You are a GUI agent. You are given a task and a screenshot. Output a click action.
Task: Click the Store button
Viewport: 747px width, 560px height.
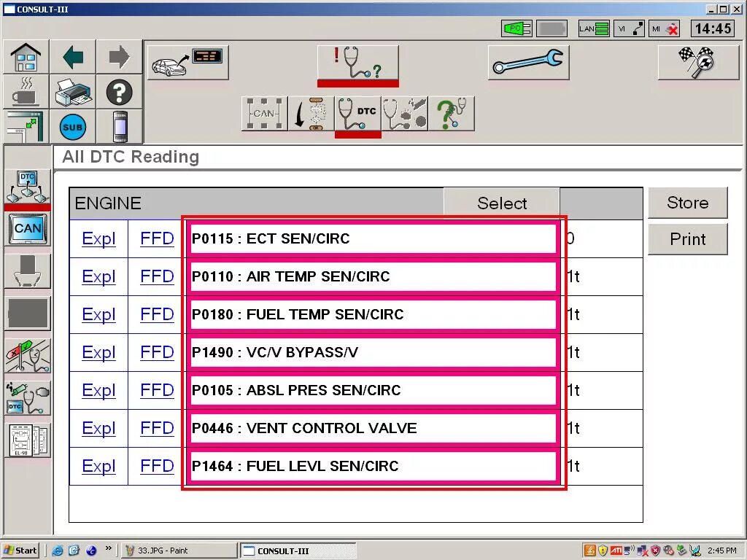(687, 203)
